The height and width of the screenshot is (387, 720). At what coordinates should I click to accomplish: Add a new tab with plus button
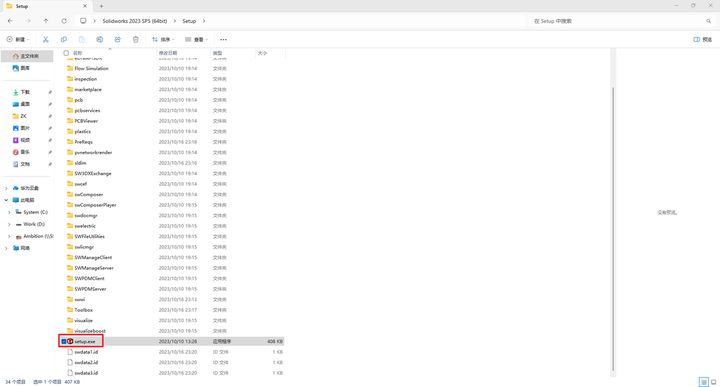tap(101, 6)
